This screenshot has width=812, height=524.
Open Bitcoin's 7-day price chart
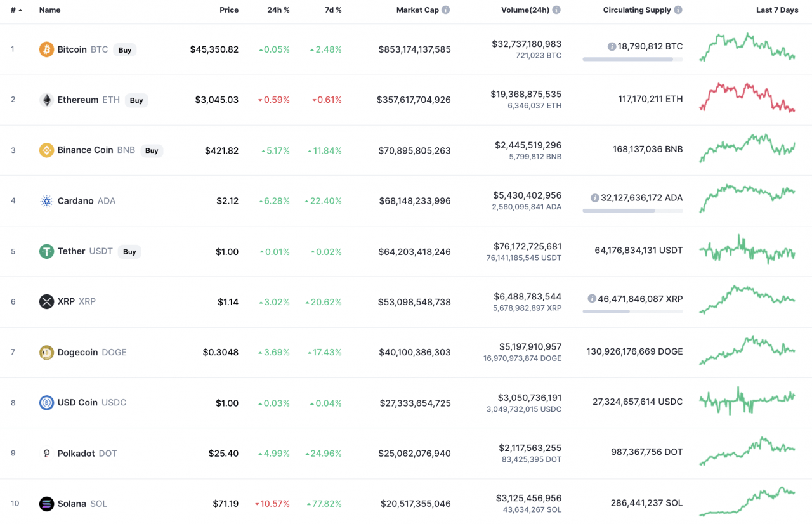tap(747, 48)
